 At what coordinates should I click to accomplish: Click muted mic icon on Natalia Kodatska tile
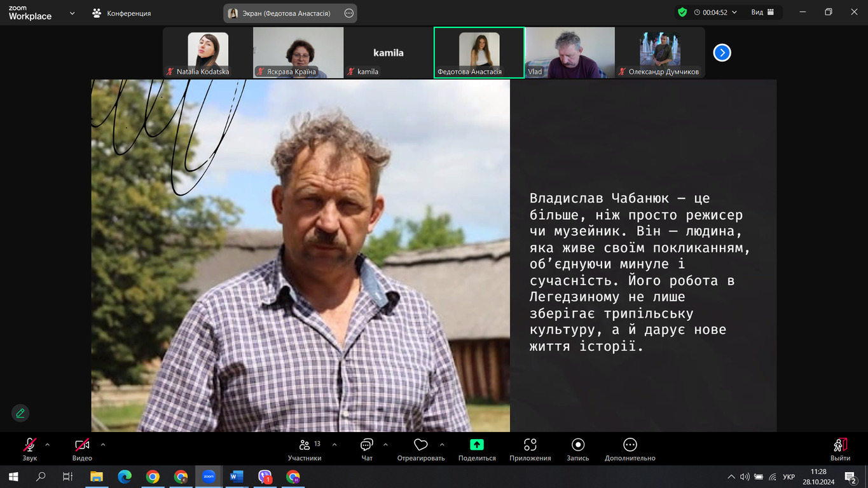[x=170, y=72]
